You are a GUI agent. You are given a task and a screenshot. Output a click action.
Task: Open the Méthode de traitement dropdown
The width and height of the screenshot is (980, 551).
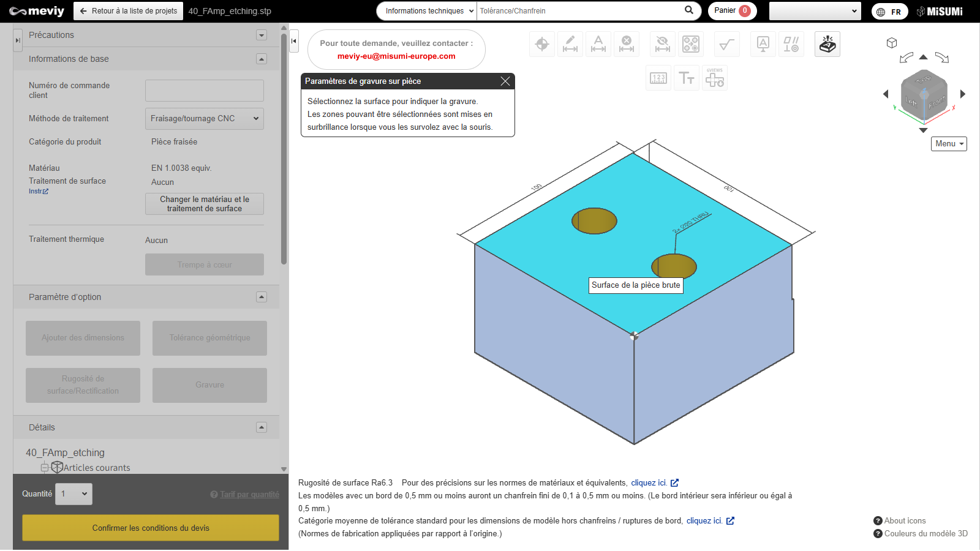pos(204,119)
